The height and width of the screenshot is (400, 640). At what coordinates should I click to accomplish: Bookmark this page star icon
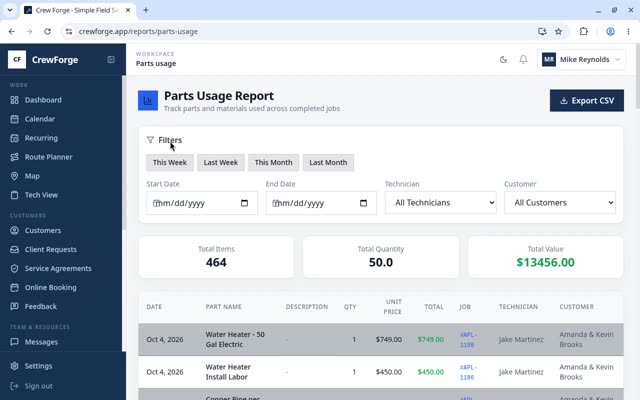[558, 31]
